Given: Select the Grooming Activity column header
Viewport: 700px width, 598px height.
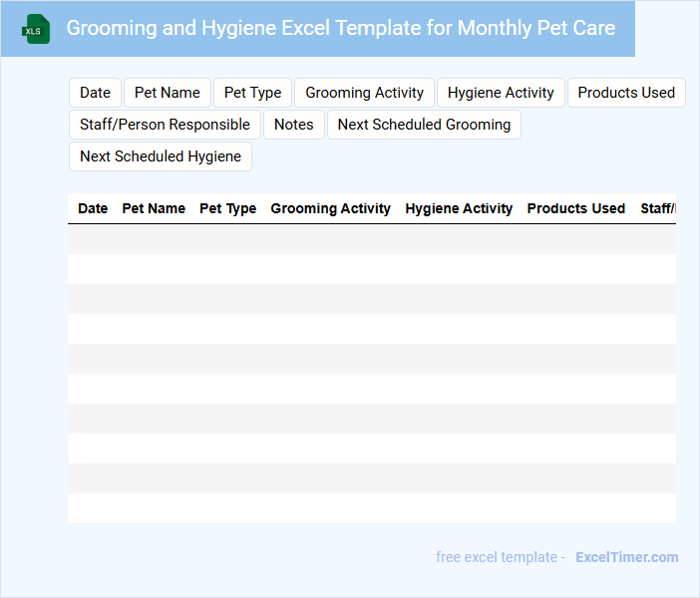Looking at the screenshot, I should 331,208.
